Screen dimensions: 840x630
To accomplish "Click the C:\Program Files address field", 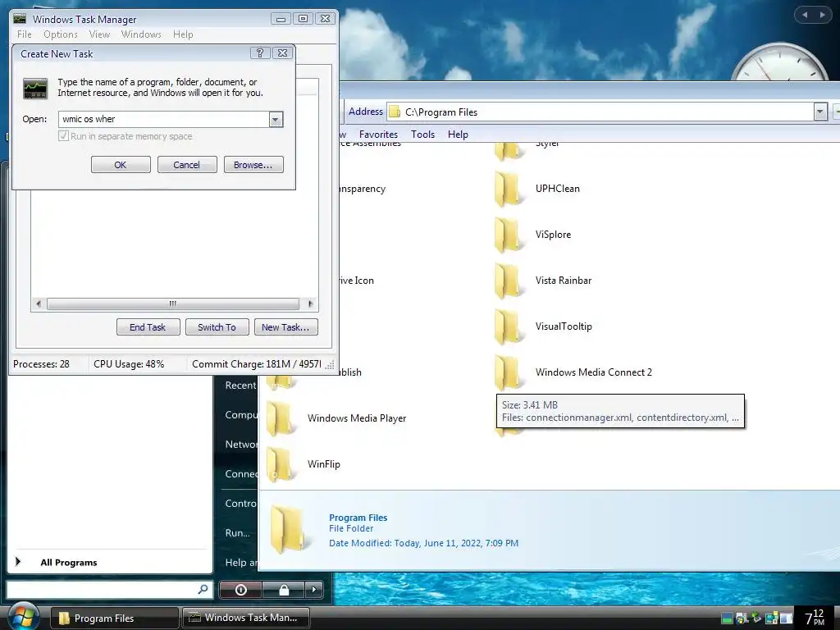I will pos(600,112).
